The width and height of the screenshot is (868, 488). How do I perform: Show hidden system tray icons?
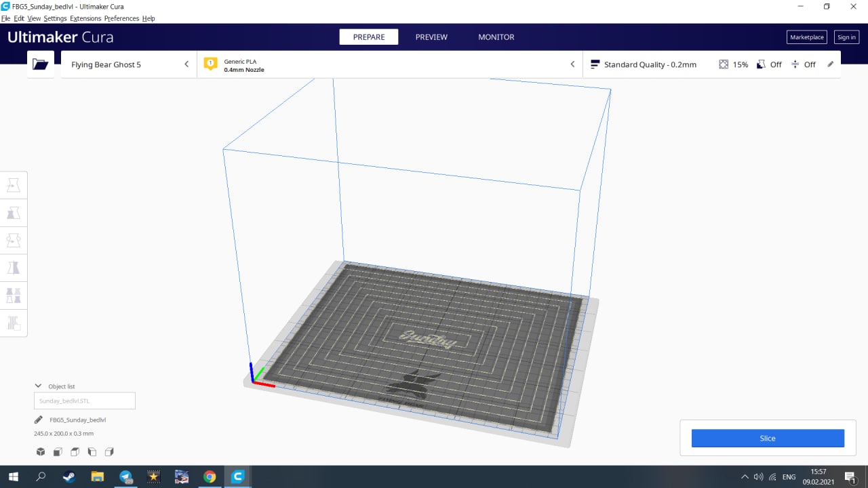coord(745,476)
